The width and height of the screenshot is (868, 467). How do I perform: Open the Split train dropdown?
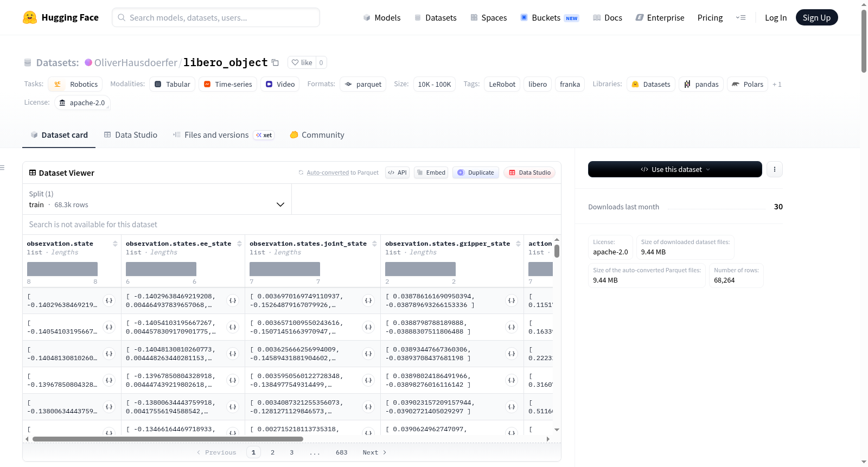[x=157, y=199]
